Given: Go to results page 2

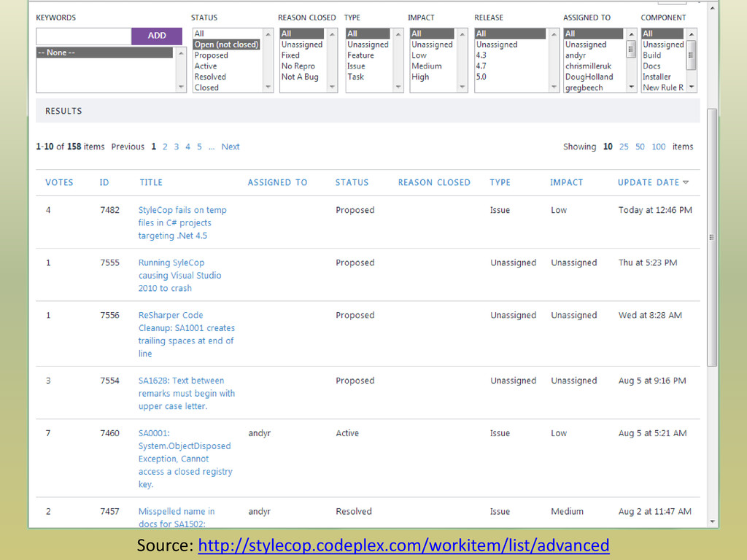Looking at the screenshot, I should coord(165,147).
